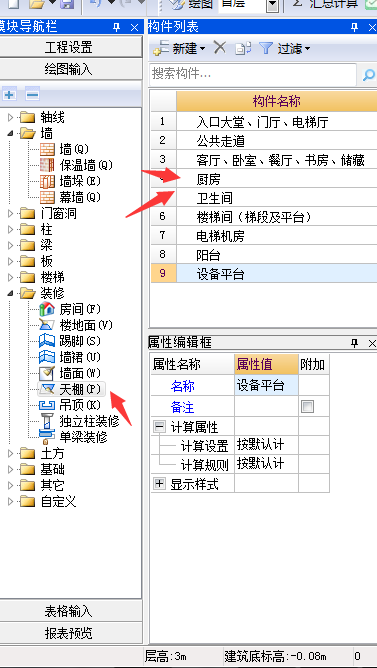Expand the 板 folder
Image resolution: width=377 pixels, height=668 pixels.
pos(11,261)
